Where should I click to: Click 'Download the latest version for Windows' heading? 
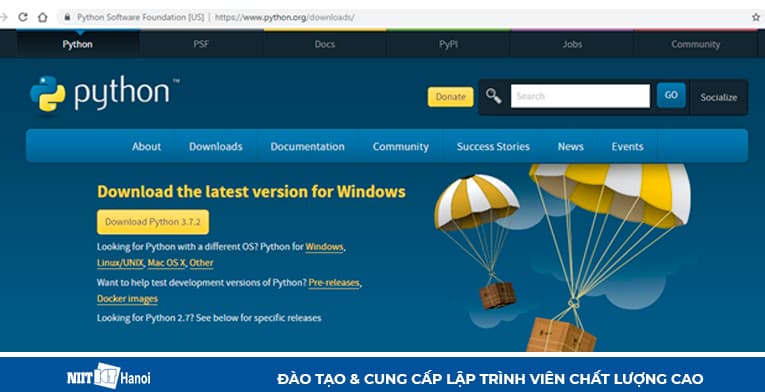click(251, 192)
